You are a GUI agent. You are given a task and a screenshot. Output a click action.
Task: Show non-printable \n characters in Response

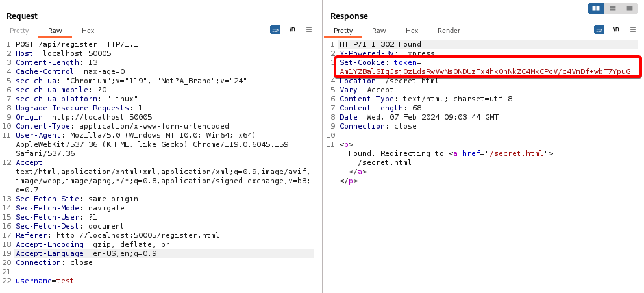point(616,30)
